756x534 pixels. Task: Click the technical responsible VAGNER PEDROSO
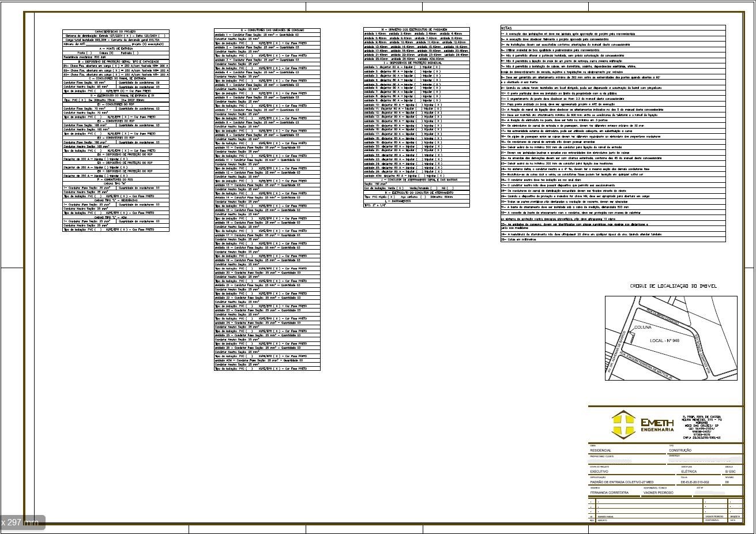pyautogui.click(x=658, y=493)
